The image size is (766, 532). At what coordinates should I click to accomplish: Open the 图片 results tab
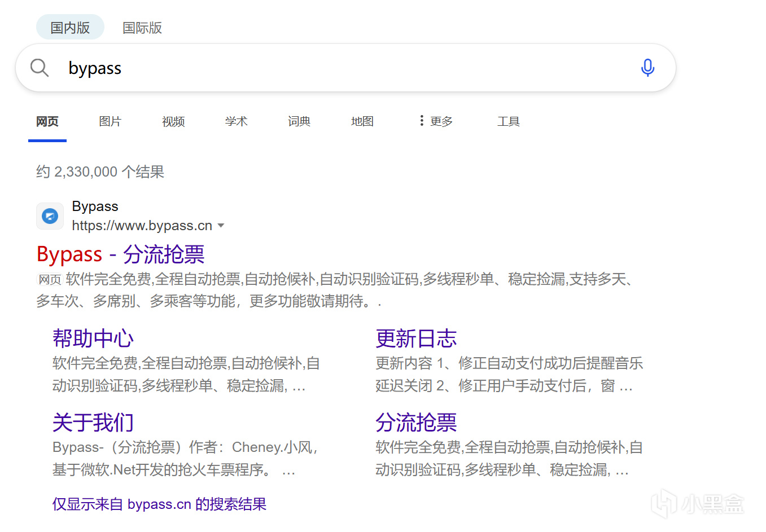click(x=110, y=121)
